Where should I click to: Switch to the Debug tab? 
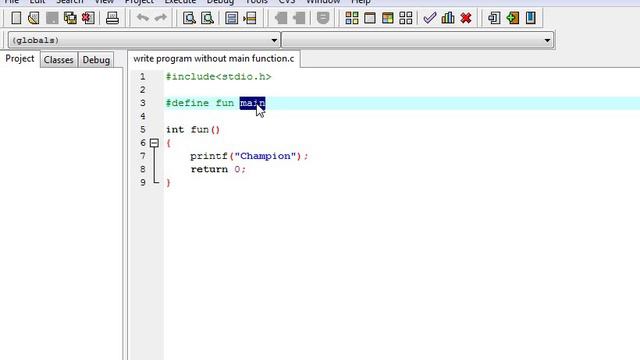(96, 60)
